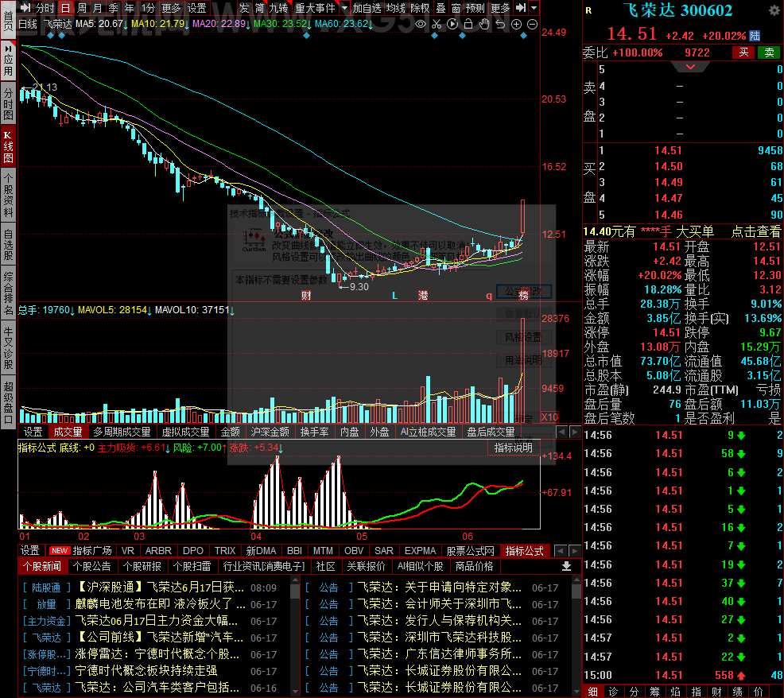Click the X10 scale button in volume panel

[x=549, y=417]
